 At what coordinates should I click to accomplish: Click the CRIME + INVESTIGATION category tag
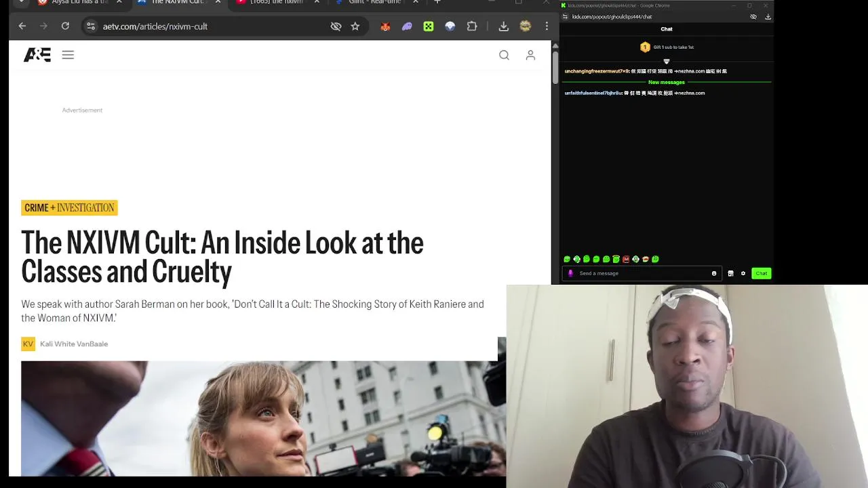click(69, 208)
